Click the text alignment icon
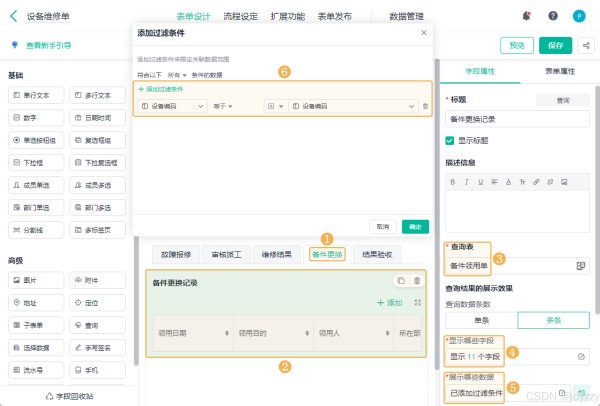Screen dimensions: 600x406 [494, 182]
